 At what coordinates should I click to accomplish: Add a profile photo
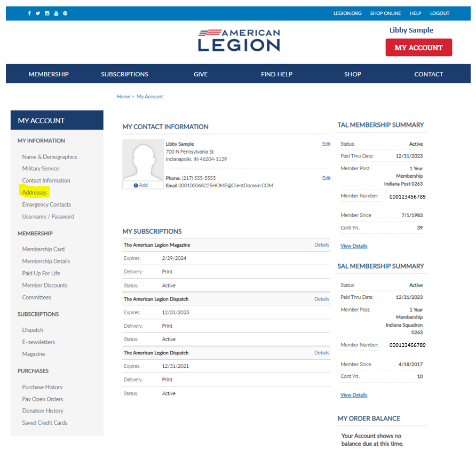point(142,186)
